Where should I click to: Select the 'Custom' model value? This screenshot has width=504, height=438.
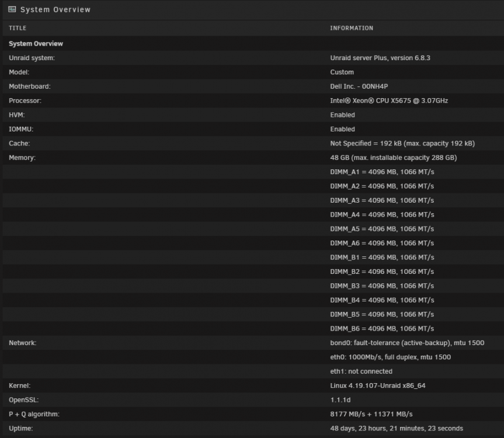[342, 72]
